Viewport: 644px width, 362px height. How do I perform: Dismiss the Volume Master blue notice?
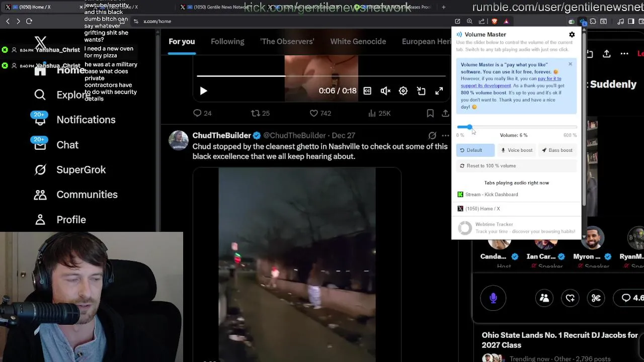coord(570,64)
